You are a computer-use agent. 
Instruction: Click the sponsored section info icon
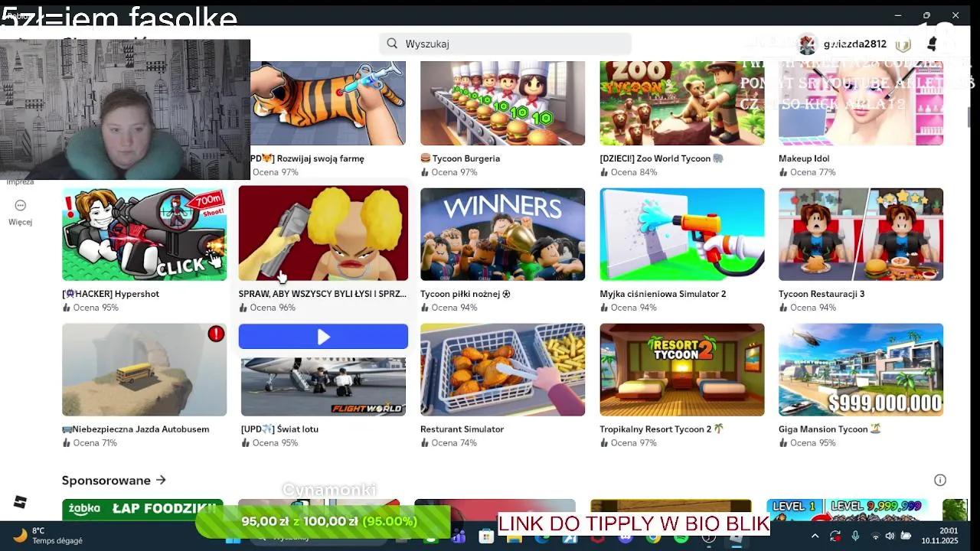pyautogui.click(x=940, y=480)
